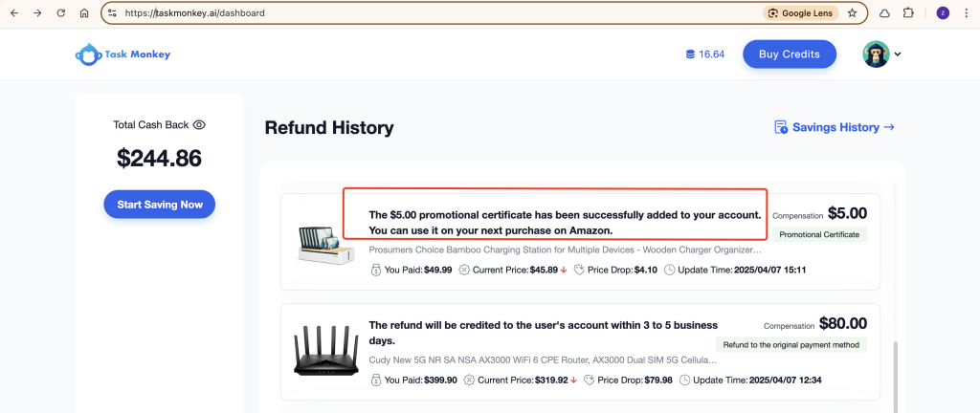The image size is (980, 413).
Task: Click the You Paid icon for $399.90
Action: pyautogui.click(x=375, y=380)
